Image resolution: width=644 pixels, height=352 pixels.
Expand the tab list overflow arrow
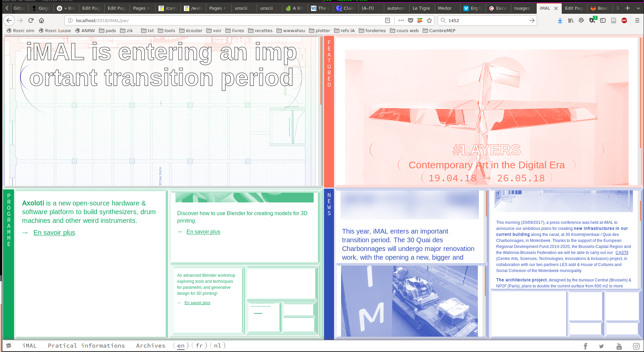[618, 8]
